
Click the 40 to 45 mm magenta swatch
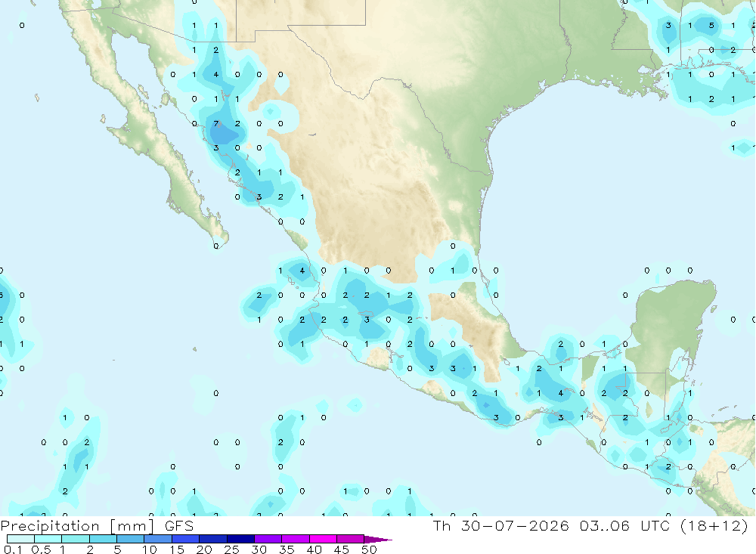pos(323,539)
